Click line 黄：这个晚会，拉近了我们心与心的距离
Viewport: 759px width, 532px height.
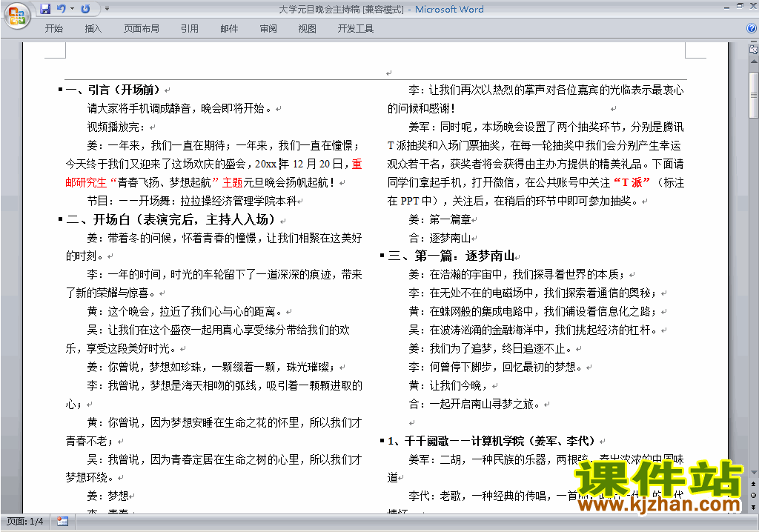coord(185,311)
